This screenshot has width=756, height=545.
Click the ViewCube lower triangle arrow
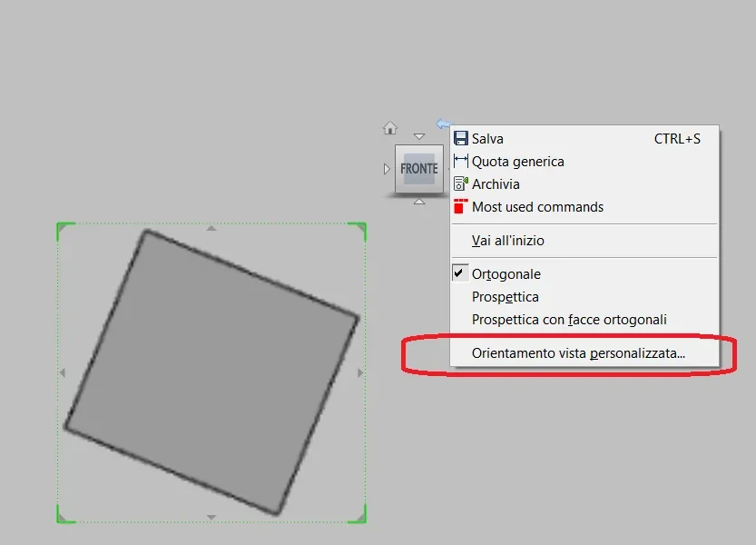click(x=419, y=202)
